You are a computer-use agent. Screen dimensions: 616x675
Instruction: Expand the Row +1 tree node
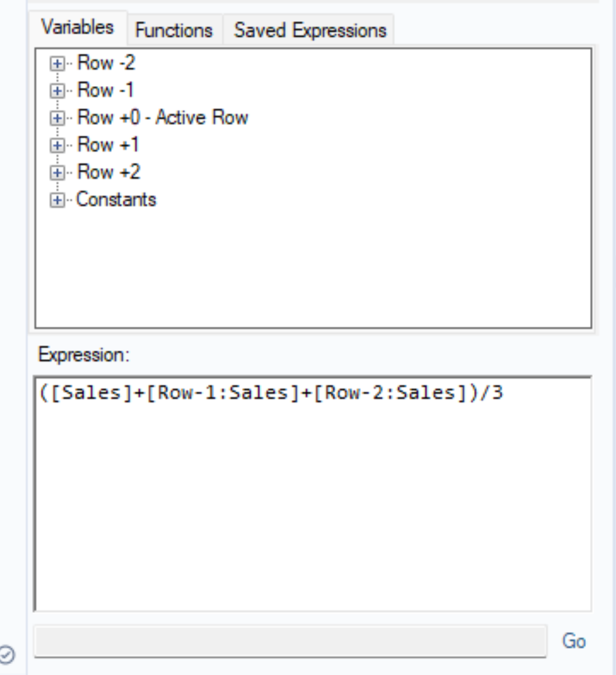pos(57,145)
